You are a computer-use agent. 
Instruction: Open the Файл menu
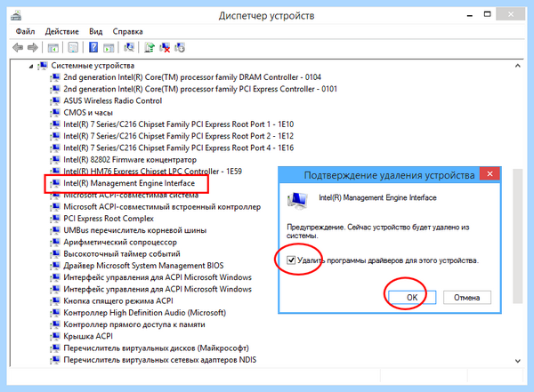pyautogui.click(x=25, y=32)
